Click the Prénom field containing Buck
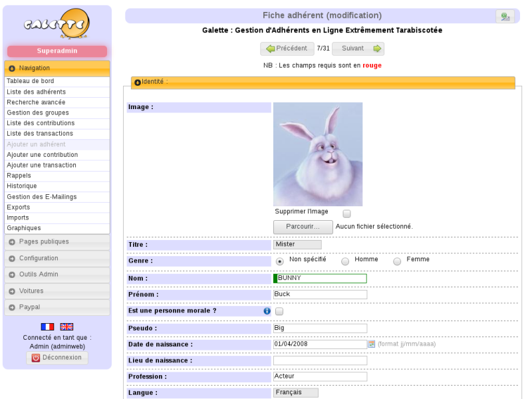 320,295
